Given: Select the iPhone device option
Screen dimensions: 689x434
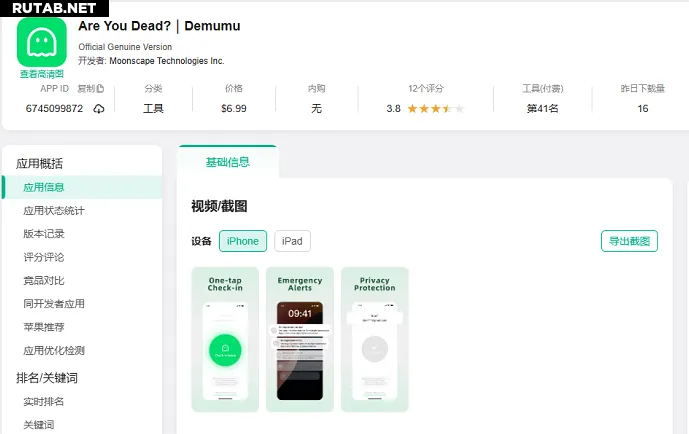Looking at the screenshot, I should click(x=243, y=241).
